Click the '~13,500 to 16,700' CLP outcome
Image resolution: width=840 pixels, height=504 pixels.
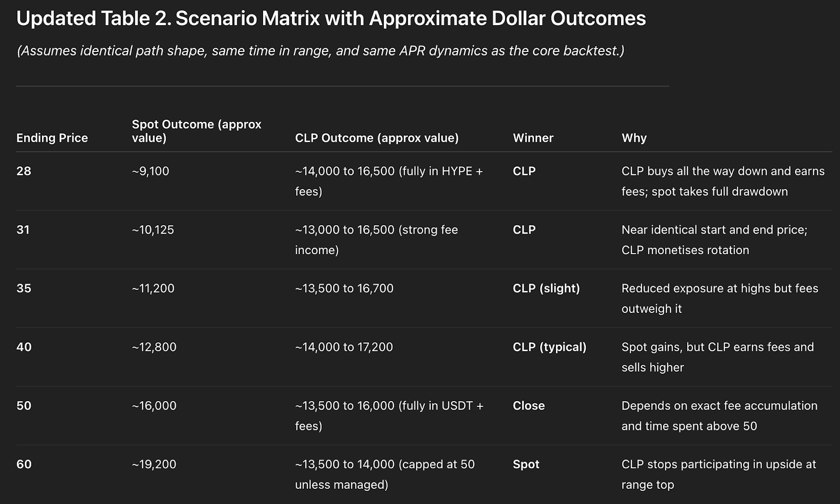tap(344, 289)
